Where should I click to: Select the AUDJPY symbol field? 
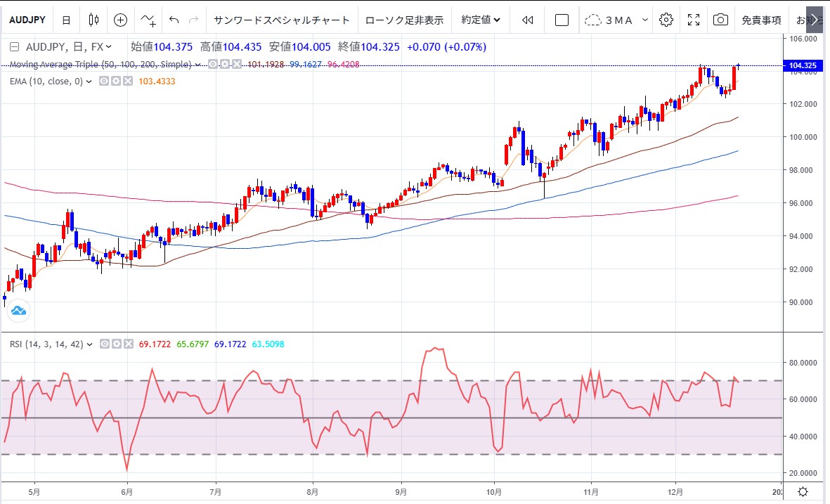25,20
